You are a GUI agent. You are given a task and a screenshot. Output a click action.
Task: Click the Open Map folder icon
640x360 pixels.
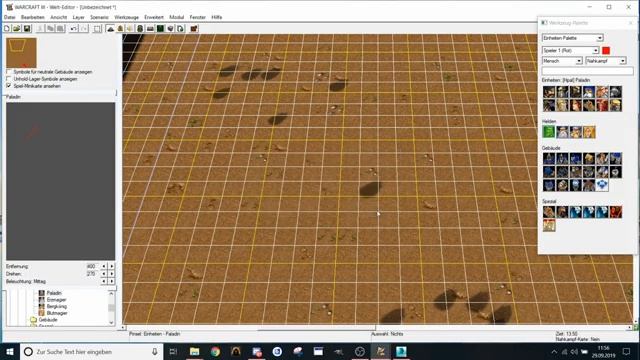point(17,29)
